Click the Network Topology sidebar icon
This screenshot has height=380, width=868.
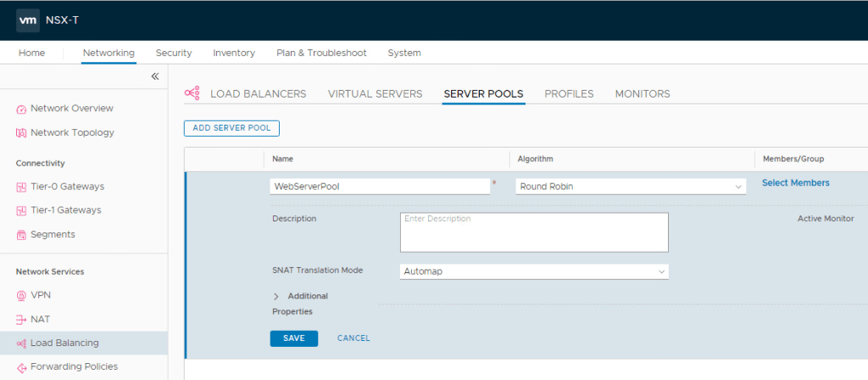(x=21, y=132)
